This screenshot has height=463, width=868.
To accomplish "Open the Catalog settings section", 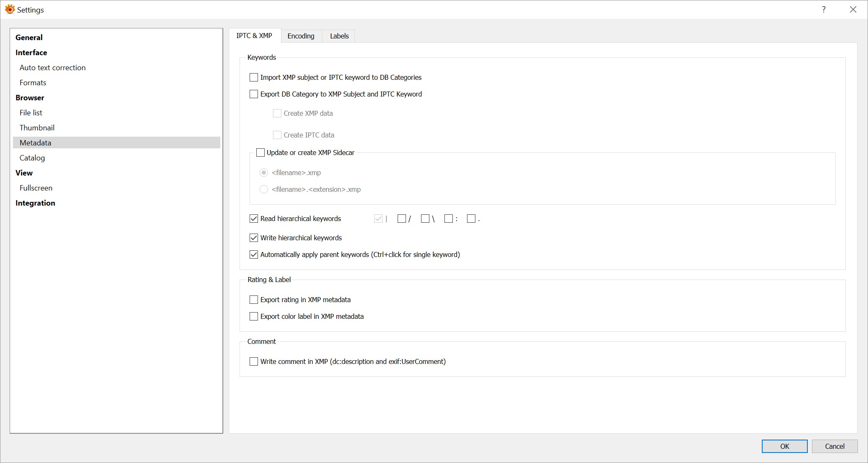I will click(32, 158).
